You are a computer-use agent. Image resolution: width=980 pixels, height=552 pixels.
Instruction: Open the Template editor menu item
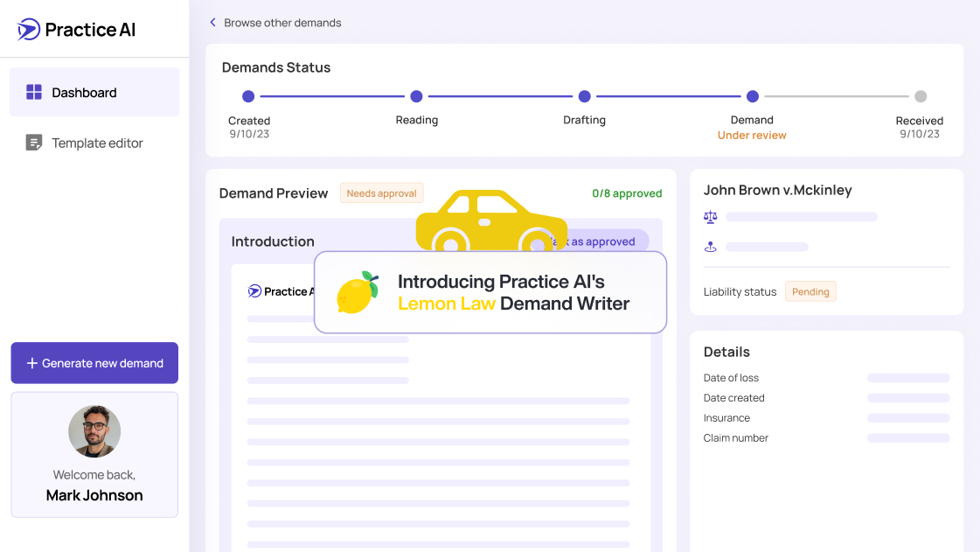point(94,143)
